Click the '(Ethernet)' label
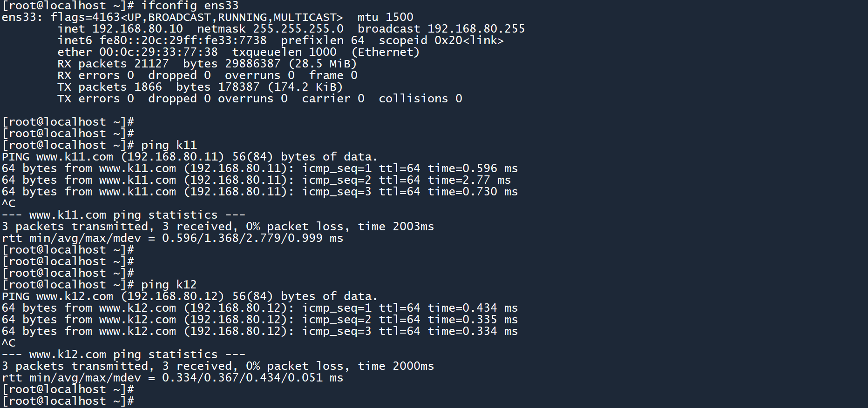This screenshot has height=408, width=868. 385,52
